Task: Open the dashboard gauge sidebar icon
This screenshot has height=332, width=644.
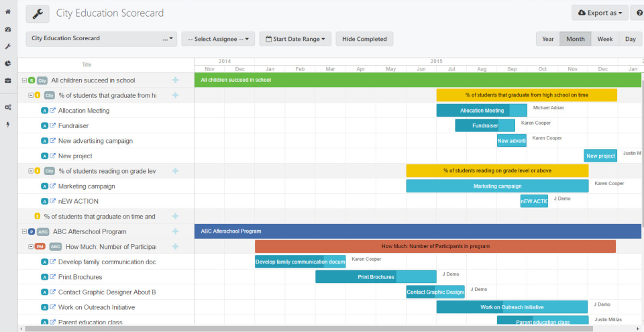Action: pyautogui.click(x=8, y=29)
